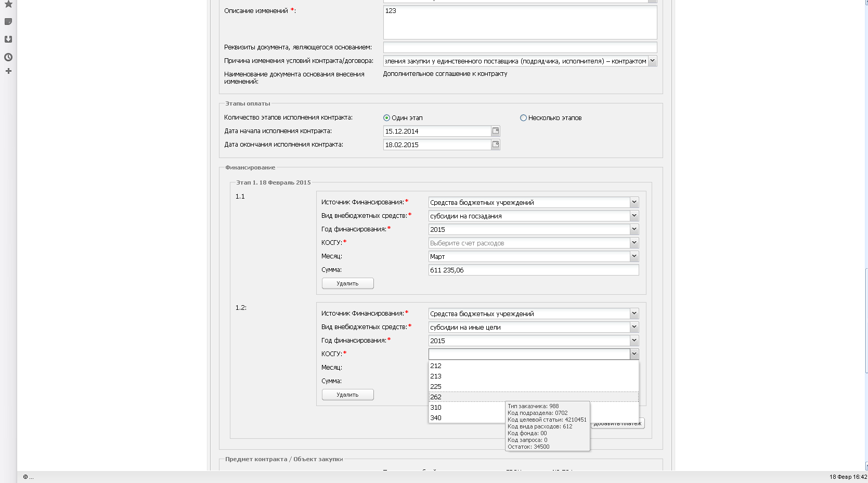Open calendar for contract start date
The width and height of the screenshot is (868, 483).
point(496,131)
